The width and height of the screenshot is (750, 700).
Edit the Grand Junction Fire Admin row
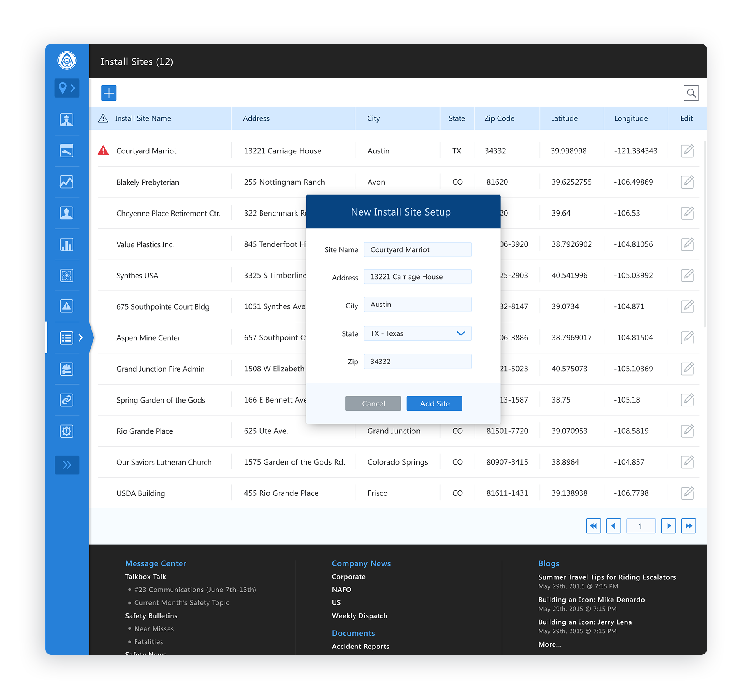(x=687, y=369)
